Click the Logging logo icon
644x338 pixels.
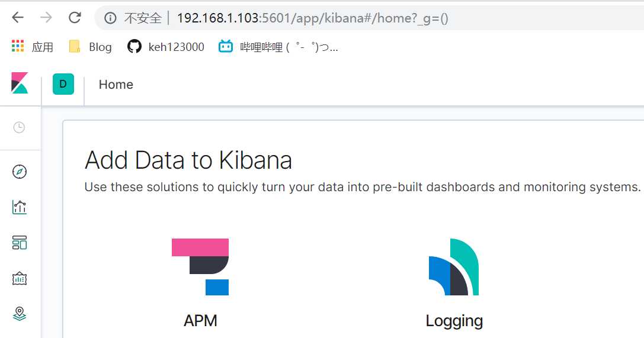[454, 267]
